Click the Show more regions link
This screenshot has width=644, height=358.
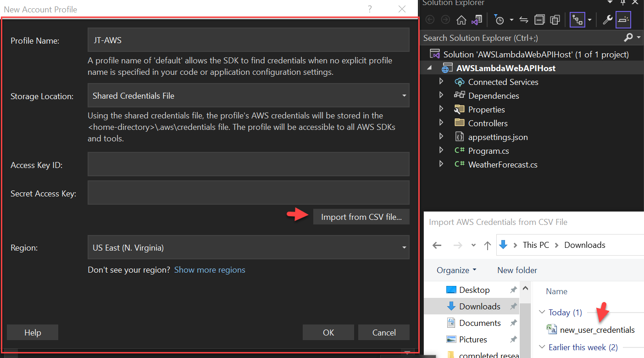pyautogui.click(x=210, y=270)
